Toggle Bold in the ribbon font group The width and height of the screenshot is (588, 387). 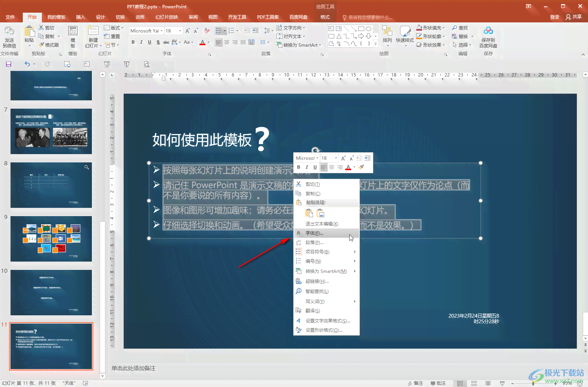pos(133,42)
